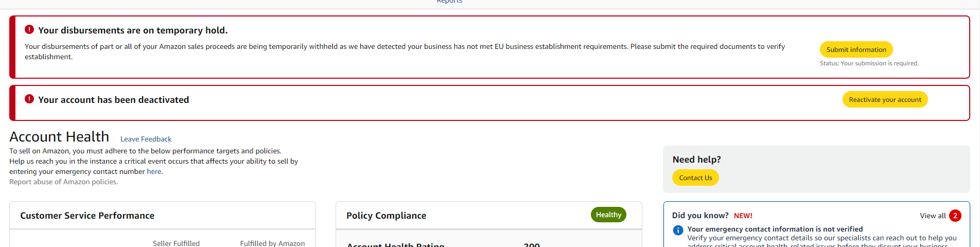Select the Fulfilled by Amazon column header
The width and height of the screenshot is (980, 247).
pos(272,243)
